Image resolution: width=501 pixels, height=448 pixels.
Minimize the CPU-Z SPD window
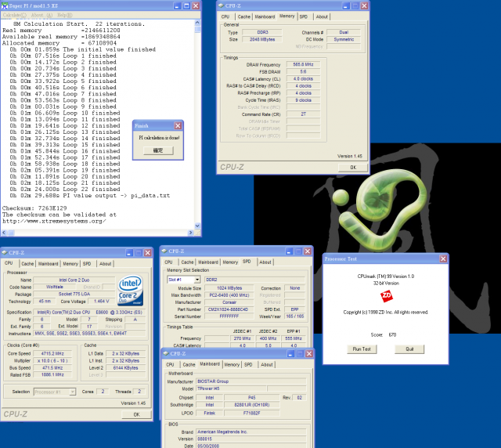click(x=289, y=251)
